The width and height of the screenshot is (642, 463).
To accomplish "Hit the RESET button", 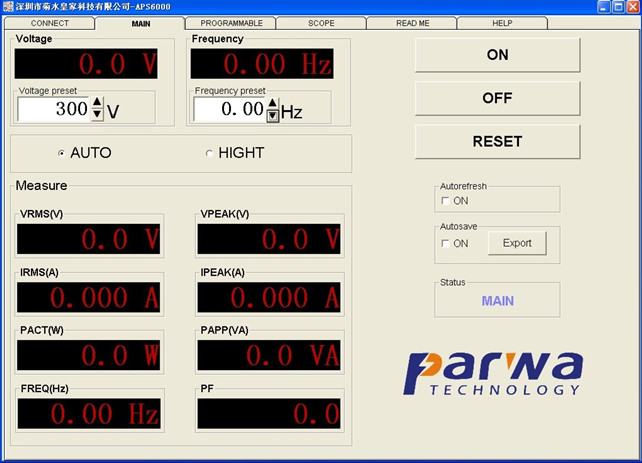I will (x=497, y=141).
